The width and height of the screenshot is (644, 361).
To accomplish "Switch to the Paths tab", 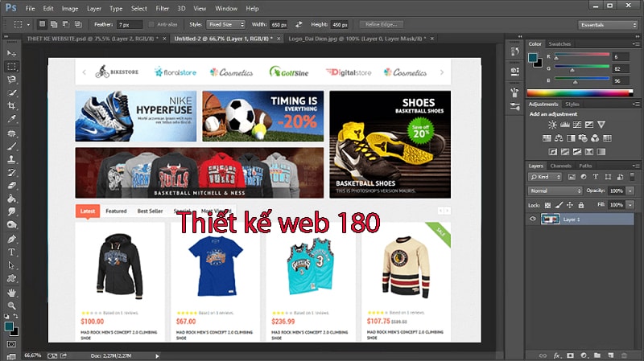I will tap(585, 166).
